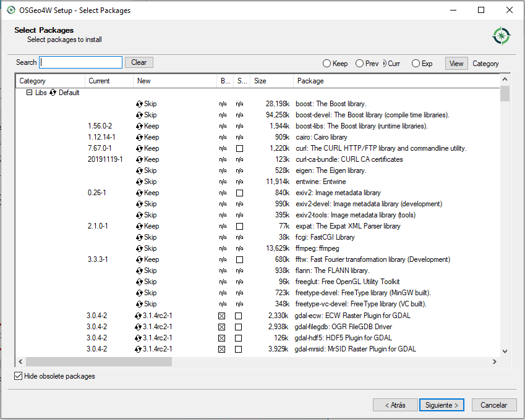Click the B... binary column header

(x=225, y=81)
